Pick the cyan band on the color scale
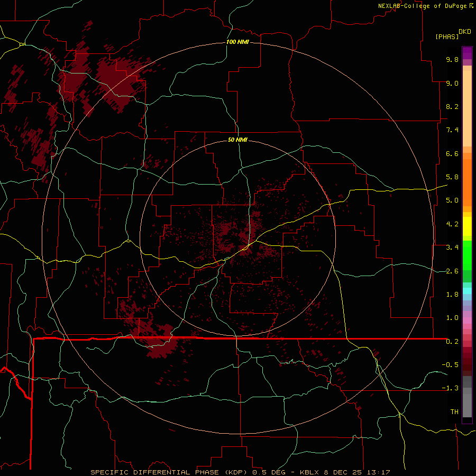476x476 pixels. [x=467, y=290]
